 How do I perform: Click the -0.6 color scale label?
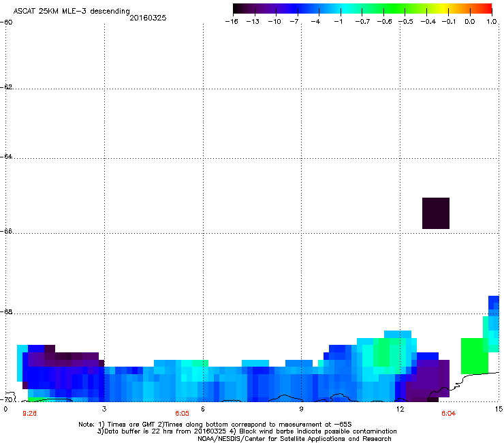[x=384, y=22]
